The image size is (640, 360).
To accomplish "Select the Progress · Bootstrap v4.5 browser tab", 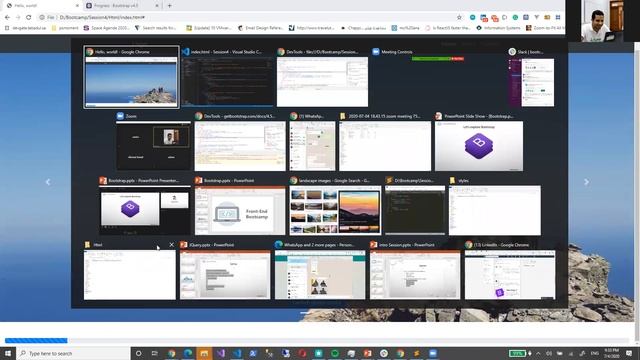I will (122, 6).
